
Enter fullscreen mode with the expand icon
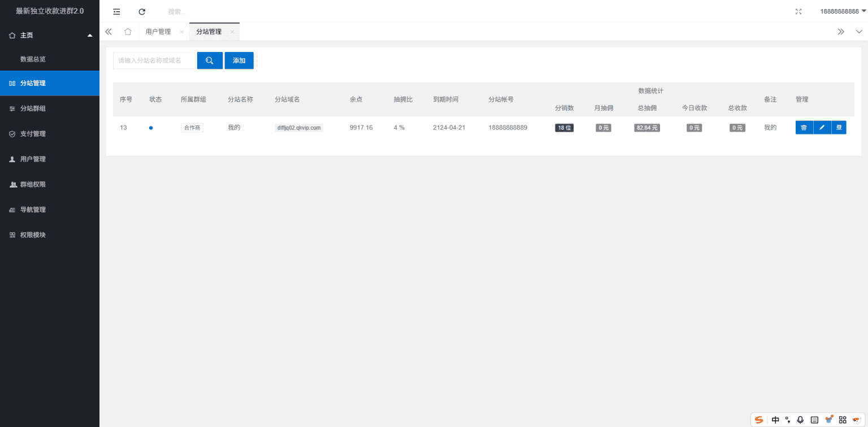798,11
